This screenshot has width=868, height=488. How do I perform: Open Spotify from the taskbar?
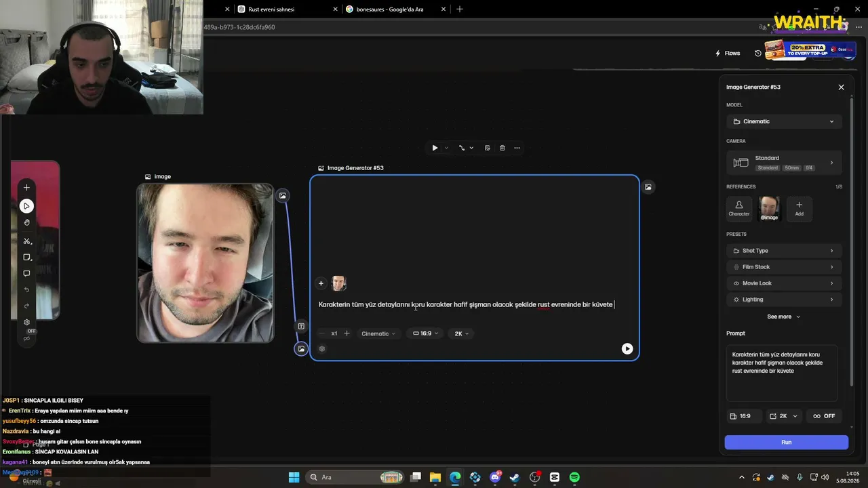pyautogui.click(x=574, y=477)
